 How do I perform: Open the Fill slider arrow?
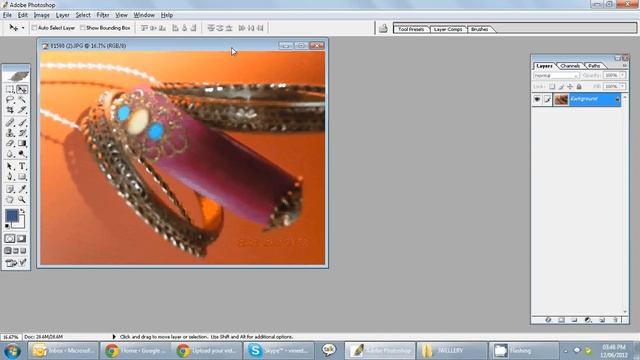click(622, 87)
